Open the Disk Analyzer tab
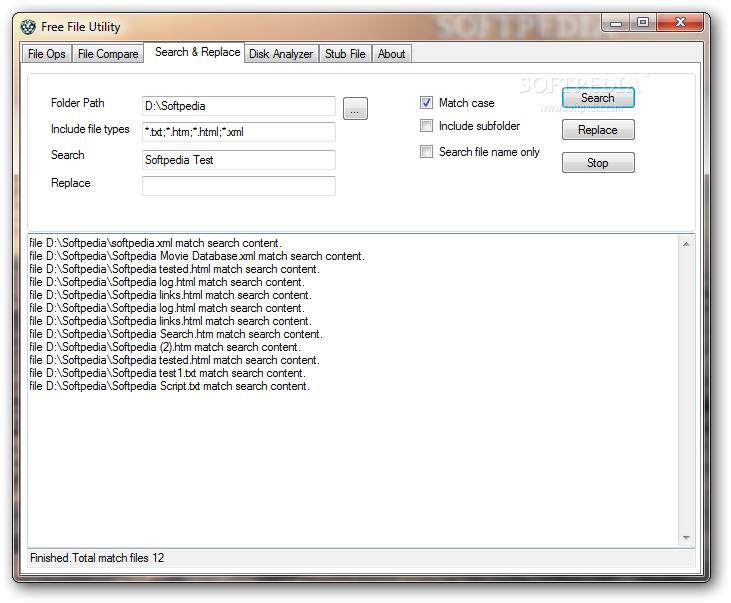The width and height of the screenshot is (731, 603). 281,54
